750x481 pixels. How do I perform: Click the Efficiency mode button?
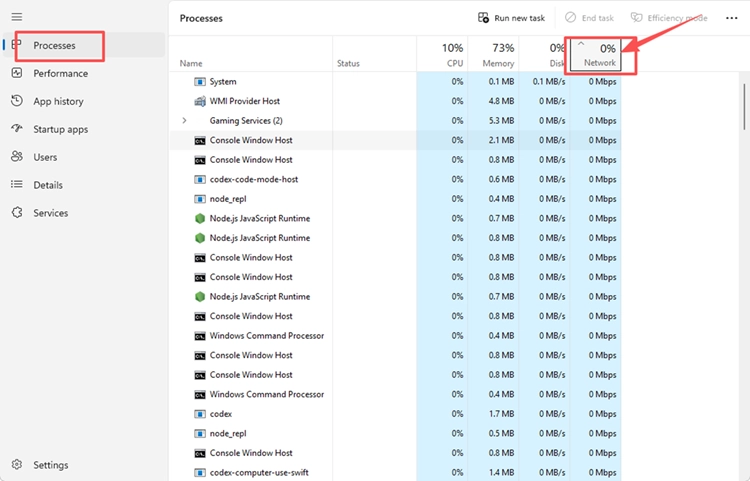669,18
